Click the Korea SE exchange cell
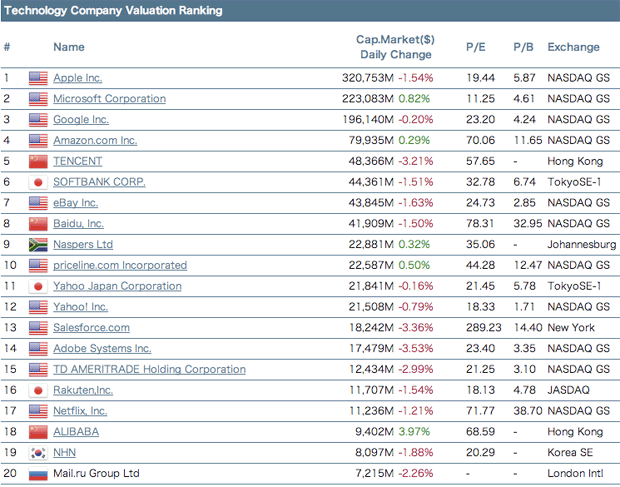620x487 pixels. pyautogui.click(x=570, y=453)
